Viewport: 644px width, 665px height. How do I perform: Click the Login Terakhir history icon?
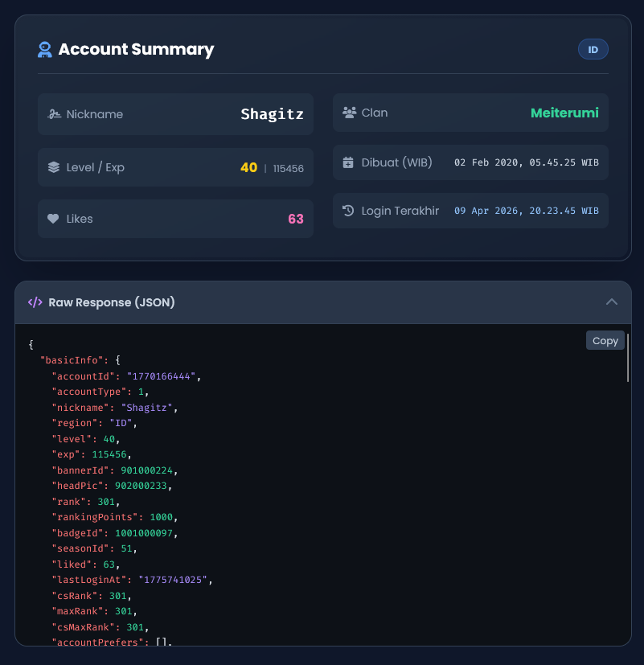pos(348,211)
